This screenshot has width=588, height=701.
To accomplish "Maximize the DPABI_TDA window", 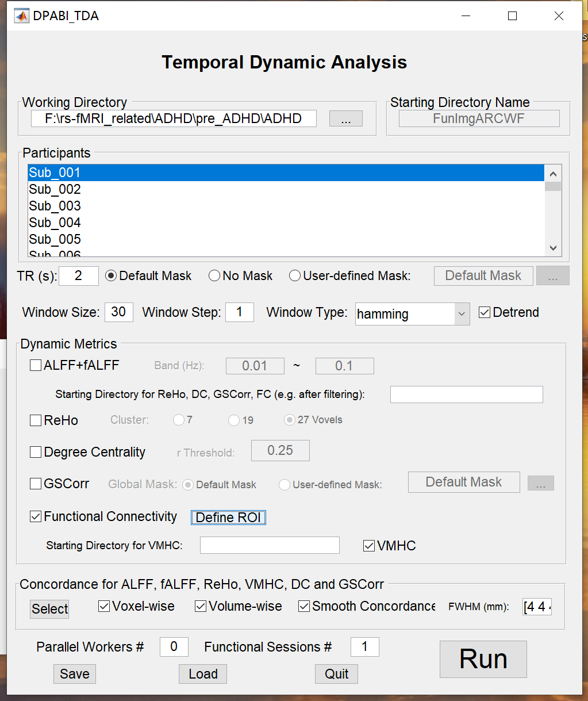I will point(512,16).
